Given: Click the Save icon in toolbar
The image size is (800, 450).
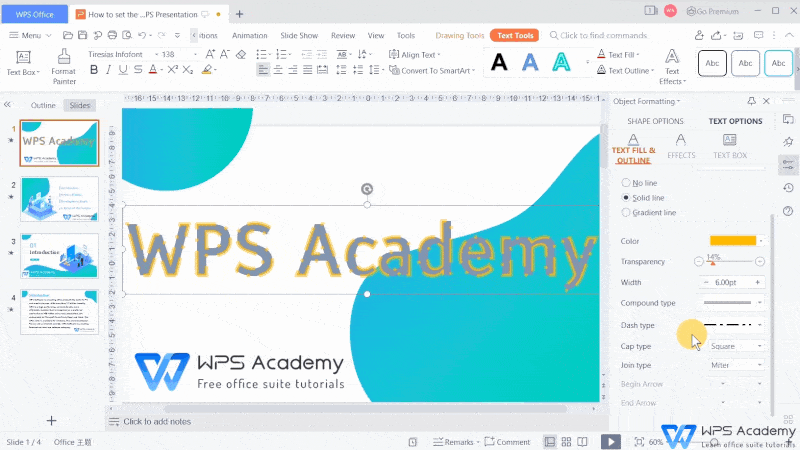Looking at the screenshot, I should (83, 35).
